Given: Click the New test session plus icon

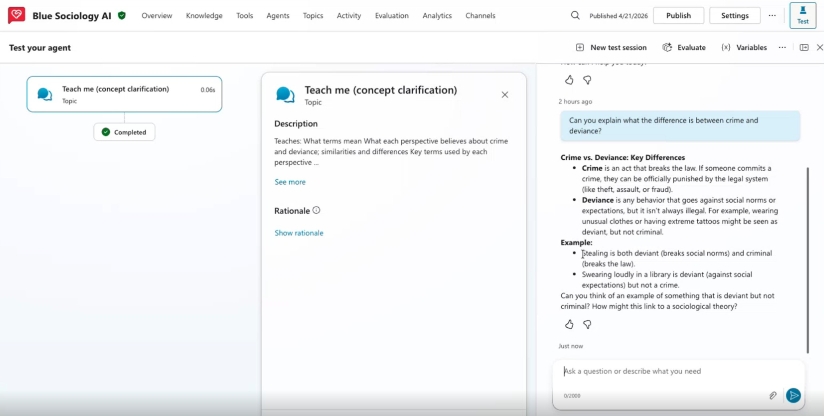Looking at the screenshot, I should pyautogui.click(x=580, y=47).
